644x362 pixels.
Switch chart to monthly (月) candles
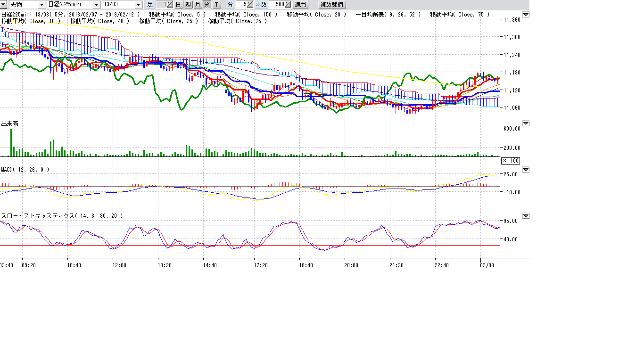pyautogui.click(x=197, y=4)
